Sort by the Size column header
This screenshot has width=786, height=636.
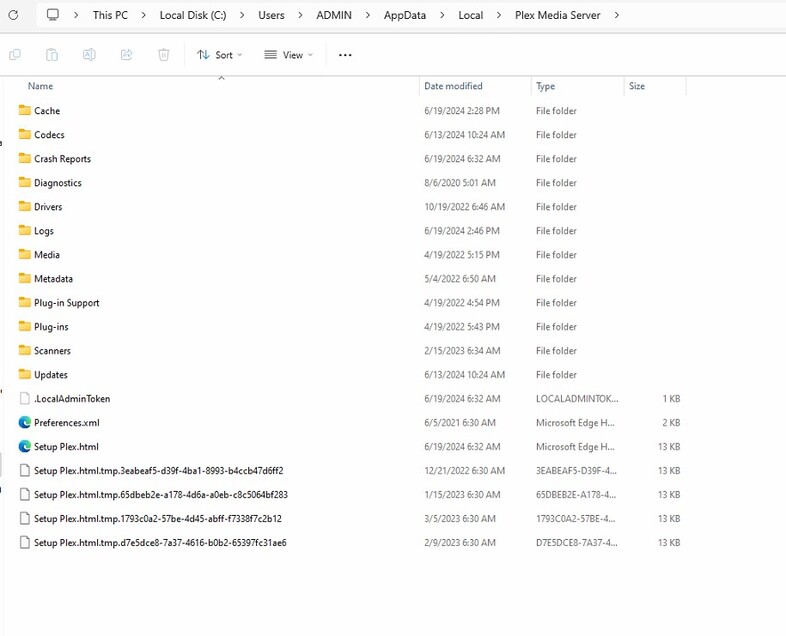[637, 86]
